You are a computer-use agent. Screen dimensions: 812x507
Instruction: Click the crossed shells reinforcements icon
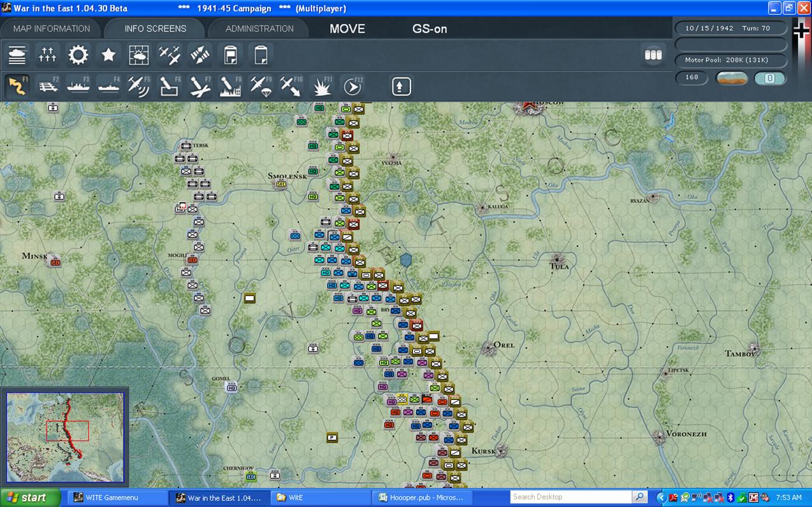tap(200, 55)
